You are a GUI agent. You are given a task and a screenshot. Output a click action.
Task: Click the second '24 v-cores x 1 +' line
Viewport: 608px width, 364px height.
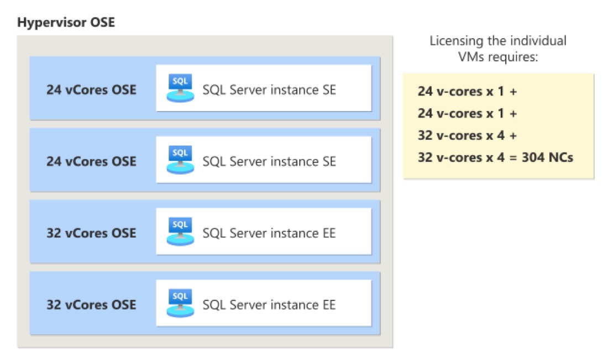click(x=467, y=114)
